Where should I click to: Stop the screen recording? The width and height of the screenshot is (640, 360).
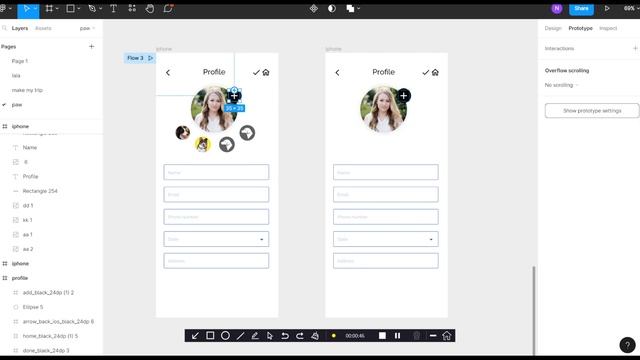click(382, 336)
